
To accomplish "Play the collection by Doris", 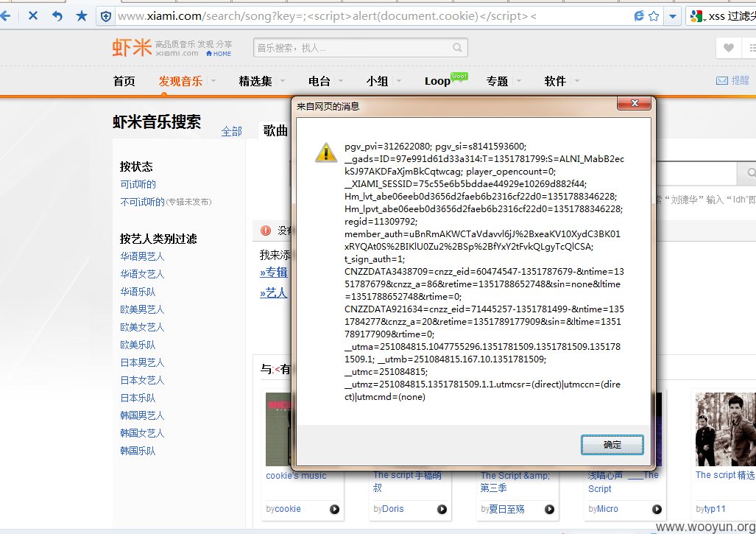I will [442, 509].
